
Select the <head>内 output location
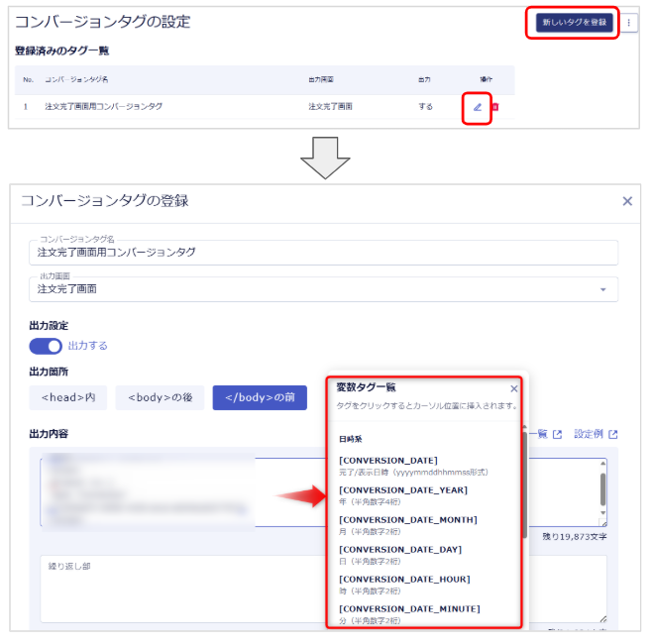(68, 397)
